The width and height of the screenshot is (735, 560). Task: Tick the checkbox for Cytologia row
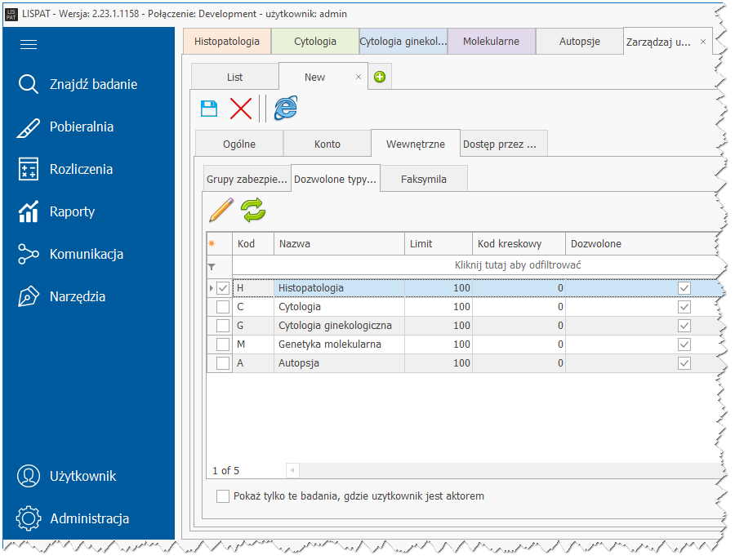[x=223, y=307]
